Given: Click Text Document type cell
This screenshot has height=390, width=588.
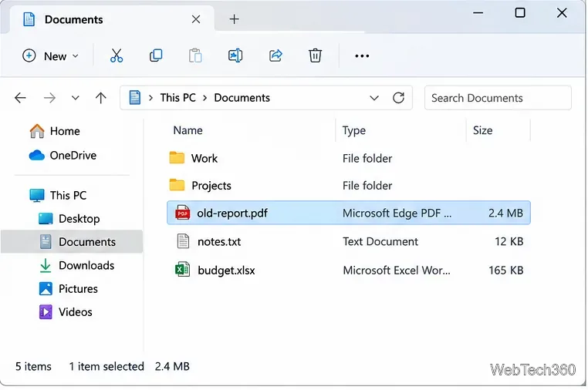Looking at the screenshot, I should pos(380,242).
